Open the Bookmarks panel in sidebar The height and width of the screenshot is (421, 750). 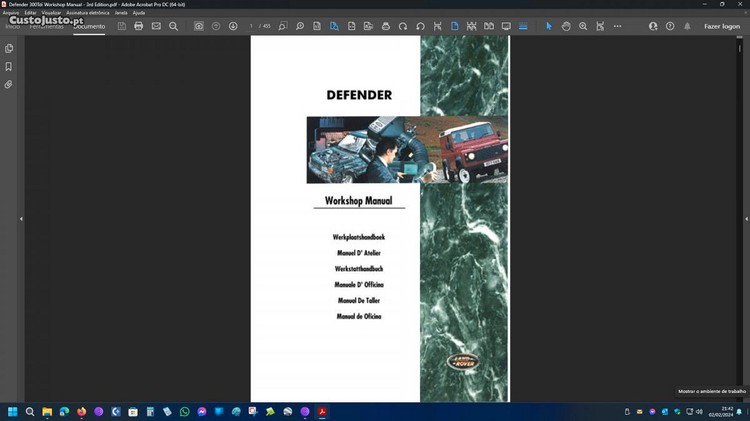pyautogui.click(x=9, y=67)
